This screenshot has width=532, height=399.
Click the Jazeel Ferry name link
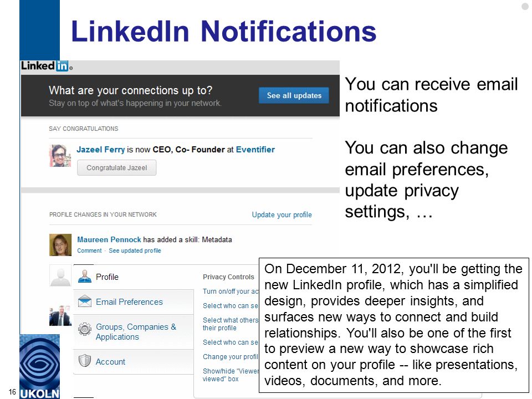(x=101, y=150)
